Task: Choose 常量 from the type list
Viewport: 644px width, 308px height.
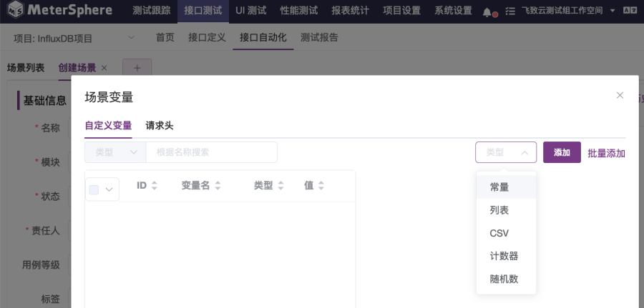Action: tap(506, 187)
